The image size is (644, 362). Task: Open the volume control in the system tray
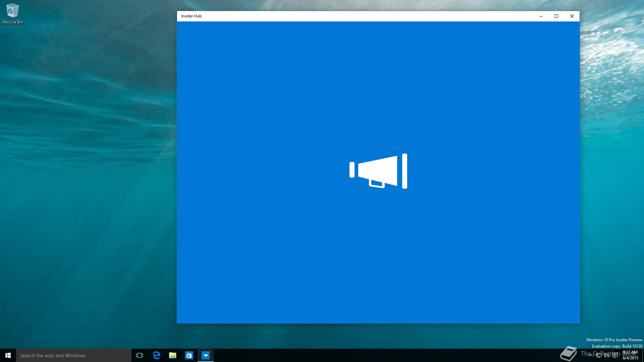click(606, 355)
